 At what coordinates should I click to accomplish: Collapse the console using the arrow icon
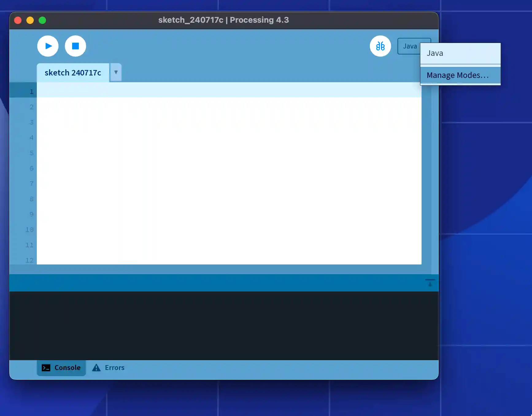click(x=430, y=283)
